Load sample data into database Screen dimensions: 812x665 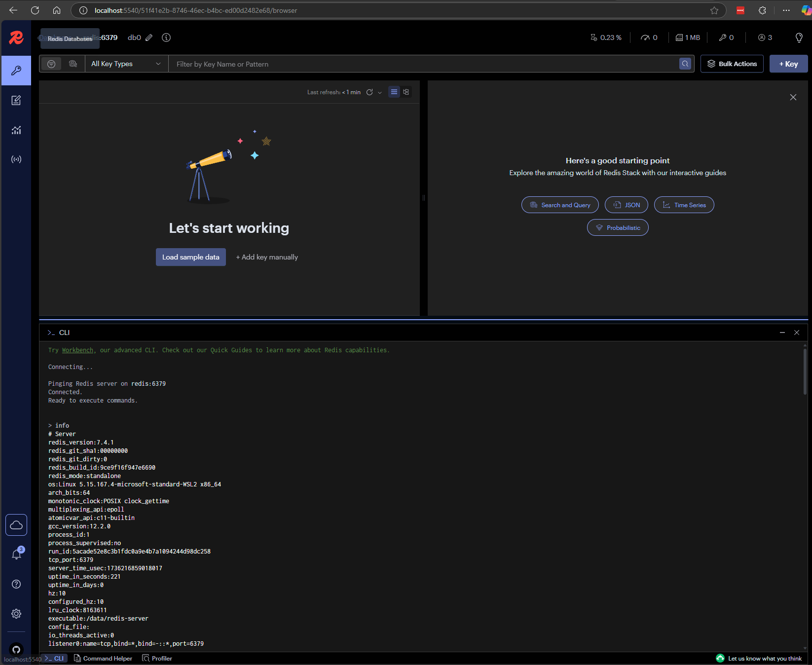pyautogui.click(x=191, y=257)
